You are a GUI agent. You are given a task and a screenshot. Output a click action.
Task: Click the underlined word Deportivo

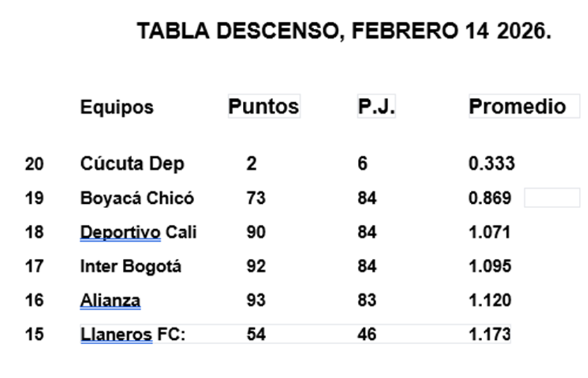click(x=120, y=232)
